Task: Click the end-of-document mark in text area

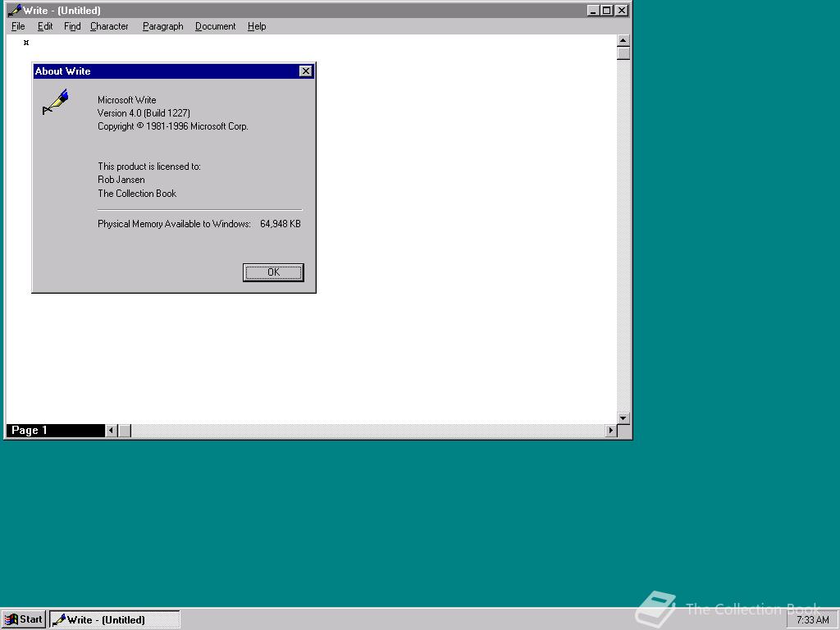Action: pyautogui.click(x=26, y=43)
